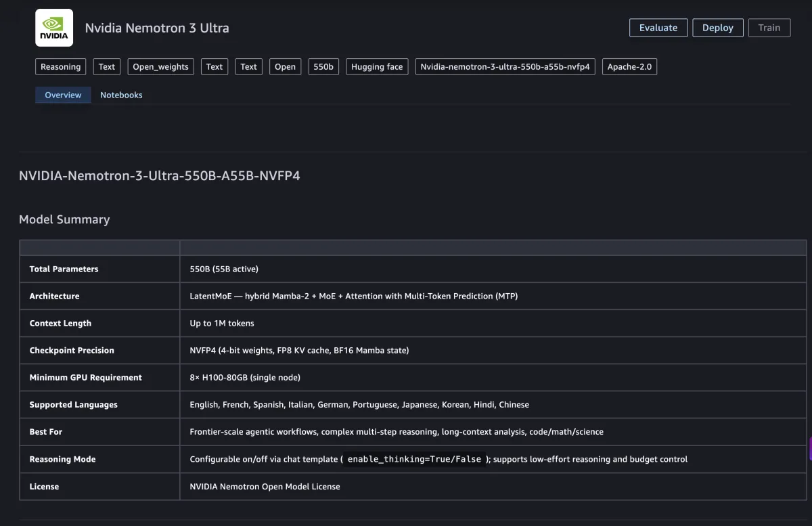Select the Open_weights tag
This screenshot has width=812, height=526.
click(160, 66)
